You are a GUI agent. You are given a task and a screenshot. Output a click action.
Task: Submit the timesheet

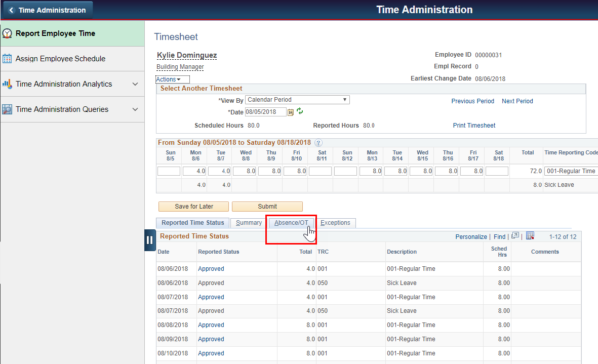267,206
